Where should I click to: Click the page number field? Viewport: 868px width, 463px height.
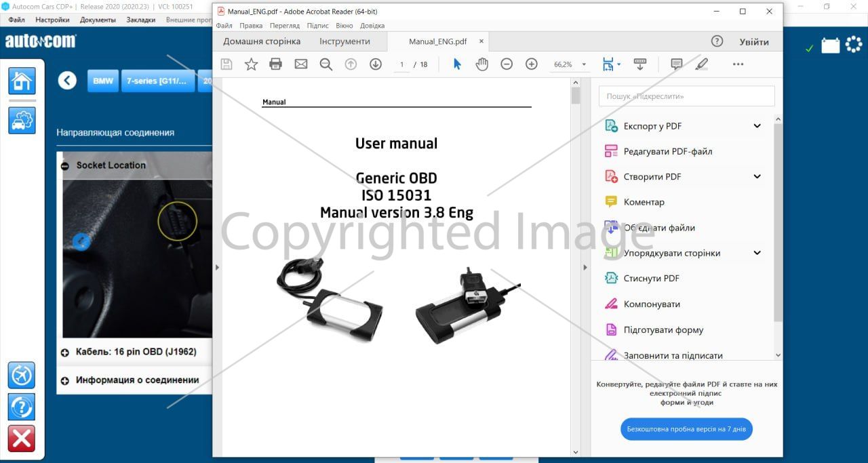point(402,64)
